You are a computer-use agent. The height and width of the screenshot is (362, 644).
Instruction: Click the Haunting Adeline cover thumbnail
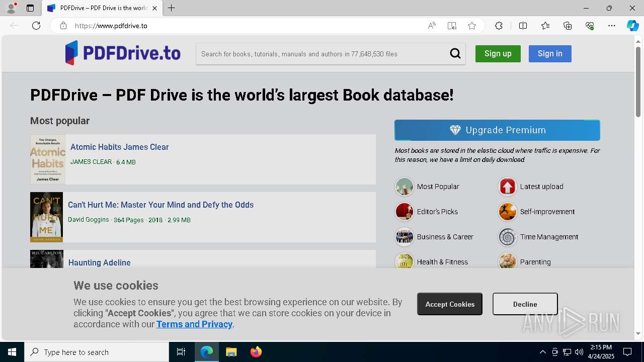tap(46, 259)
